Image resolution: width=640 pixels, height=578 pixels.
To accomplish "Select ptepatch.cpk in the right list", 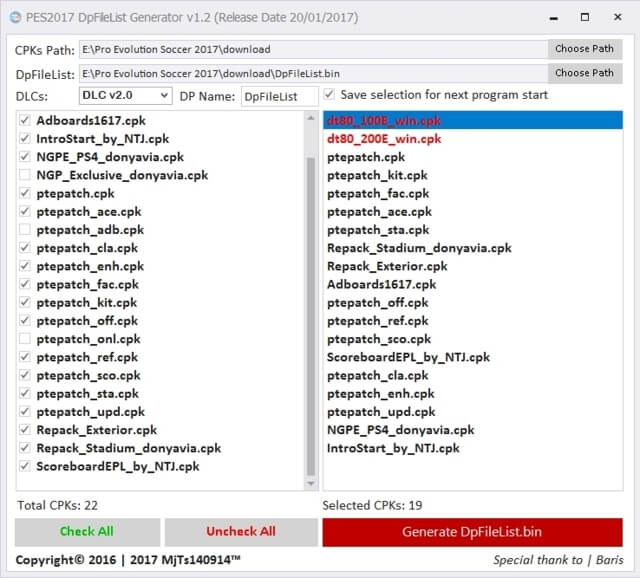I will (473, 157).
